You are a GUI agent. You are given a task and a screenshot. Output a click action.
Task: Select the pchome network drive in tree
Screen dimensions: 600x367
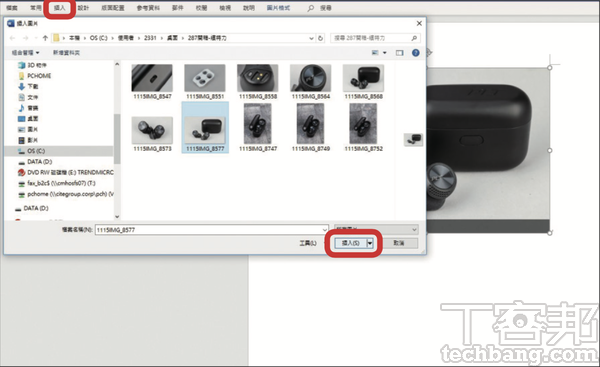(66, 194)
